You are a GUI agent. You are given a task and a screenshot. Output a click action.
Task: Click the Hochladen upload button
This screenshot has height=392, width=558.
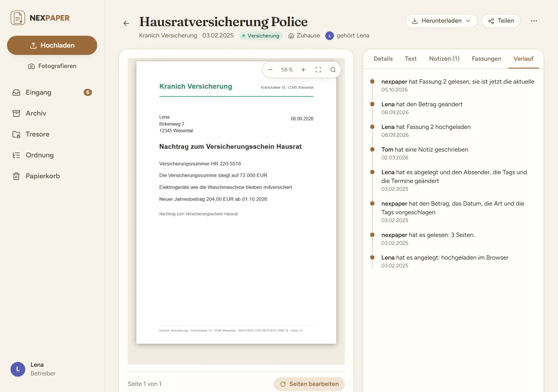pyautogui.click(x=52, y=45)
